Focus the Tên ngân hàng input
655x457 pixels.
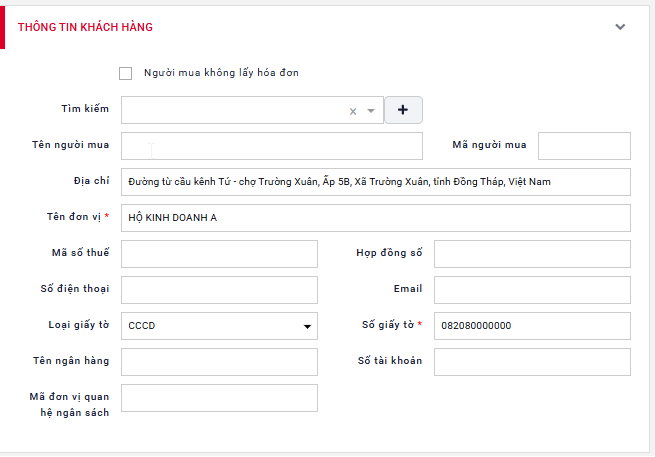click(x=219, y=362)
